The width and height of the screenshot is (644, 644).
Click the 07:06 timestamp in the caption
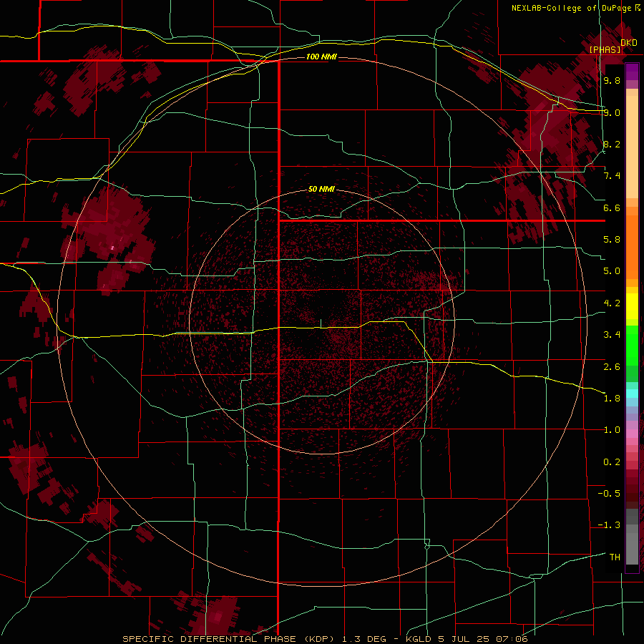coord(512,639)
